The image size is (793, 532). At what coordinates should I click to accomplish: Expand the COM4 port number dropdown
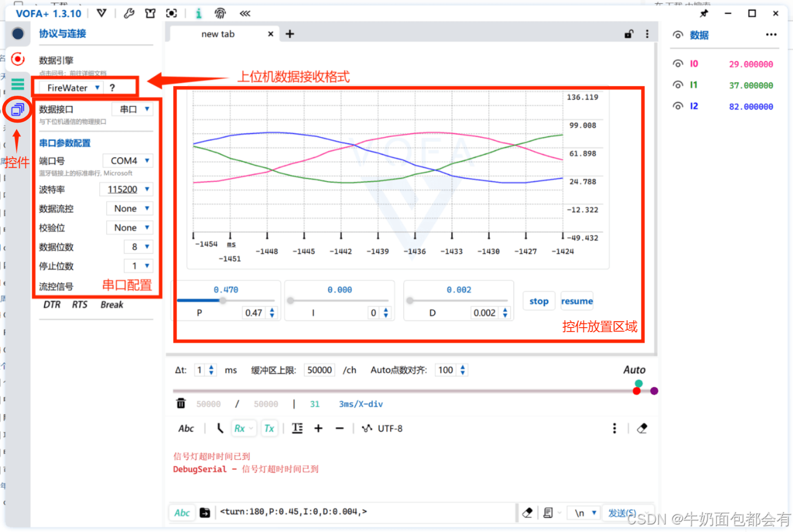(x=128, y=160)
